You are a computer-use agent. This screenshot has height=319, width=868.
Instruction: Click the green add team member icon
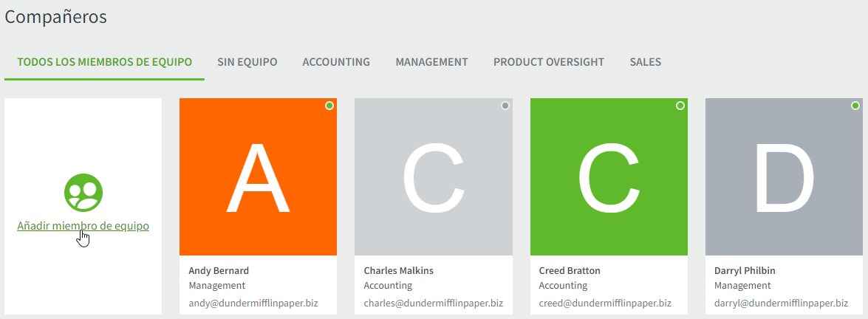click(x=83, y=193)
